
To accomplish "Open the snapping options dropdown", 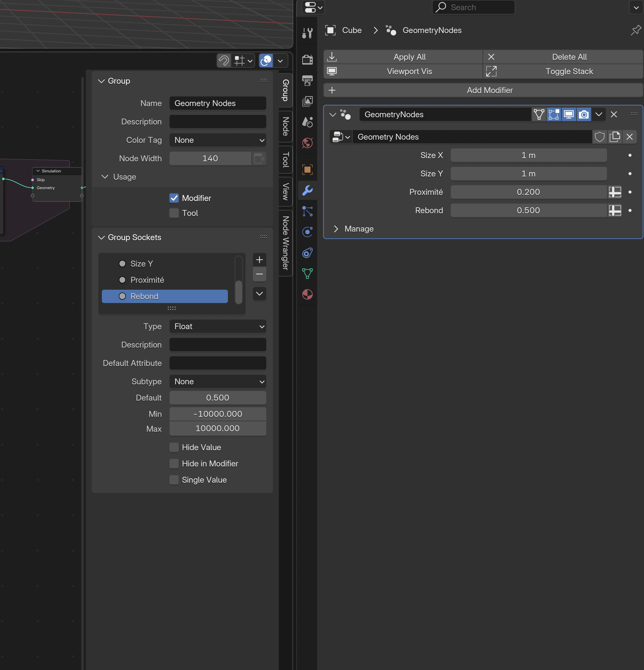I will [243, 61].
